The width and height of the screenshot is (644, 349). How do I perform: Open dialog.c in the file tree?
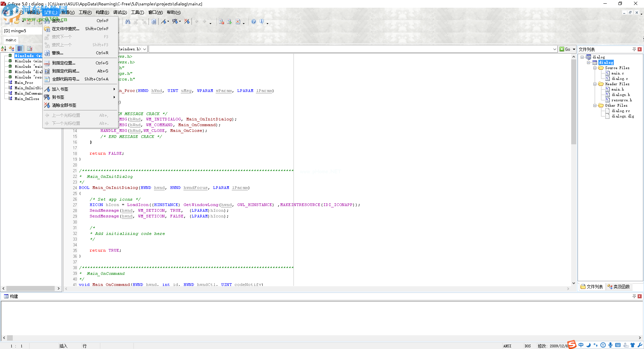[x=619, y=79]
